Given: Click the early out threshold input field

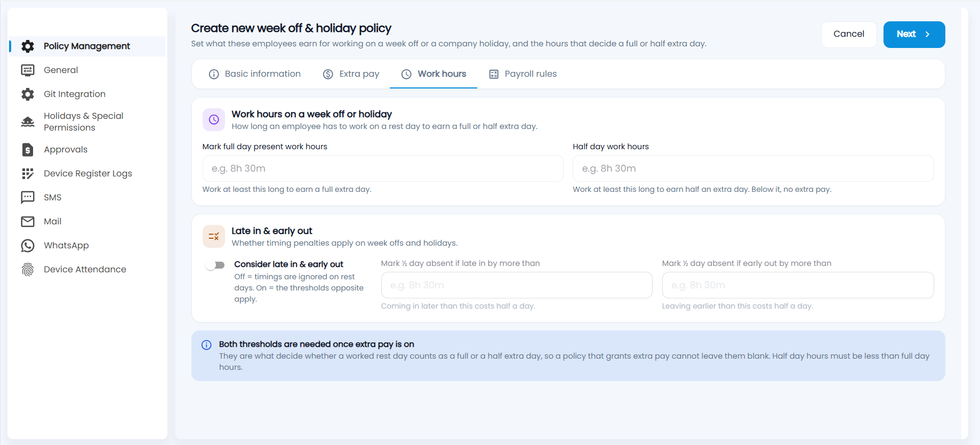Looking at the screenshot, I should 798,285.
